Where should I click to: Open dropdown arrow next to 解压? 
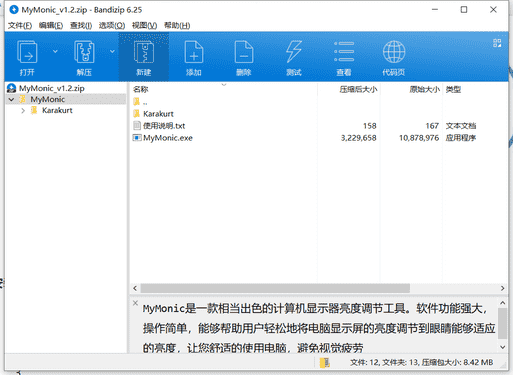coord(112,51)
